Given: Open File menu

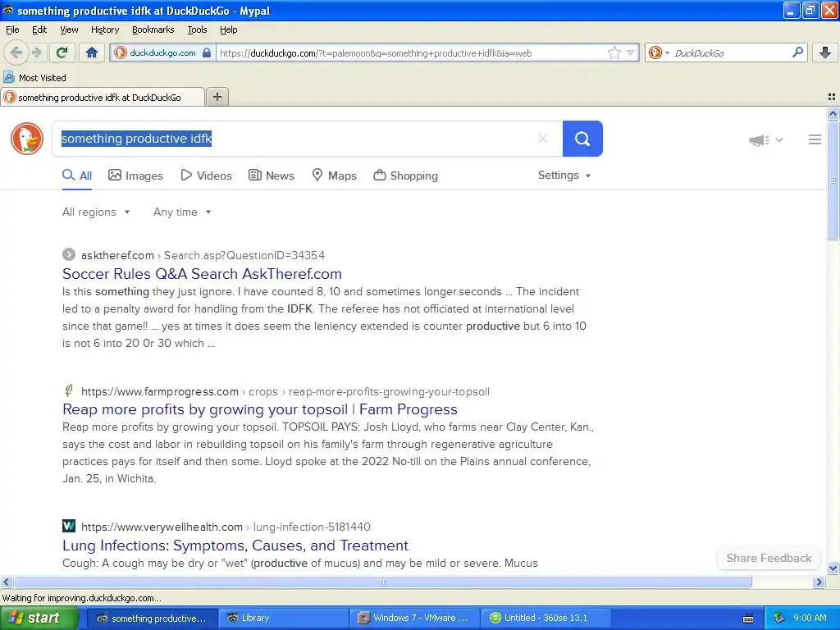Looking at the screenshot, I should pos(12,30).
